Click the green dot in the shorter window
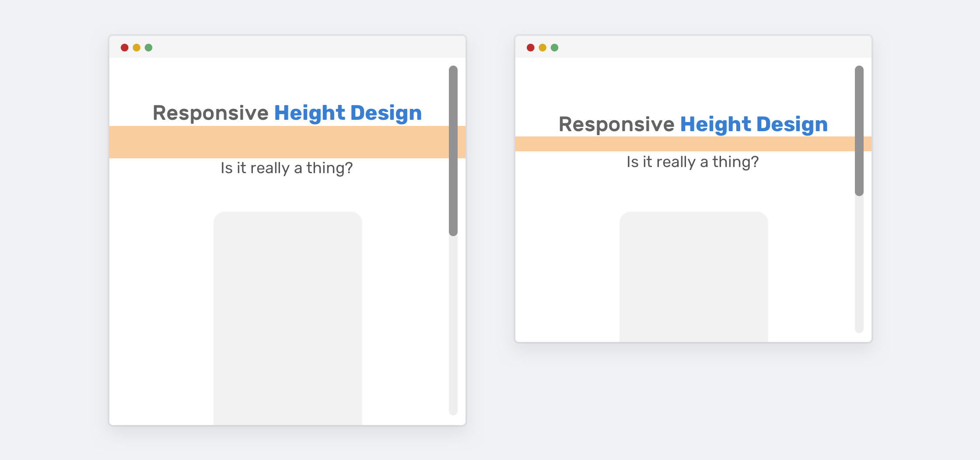The width and height of the screenshot is (980, 460). pos(555,48)
